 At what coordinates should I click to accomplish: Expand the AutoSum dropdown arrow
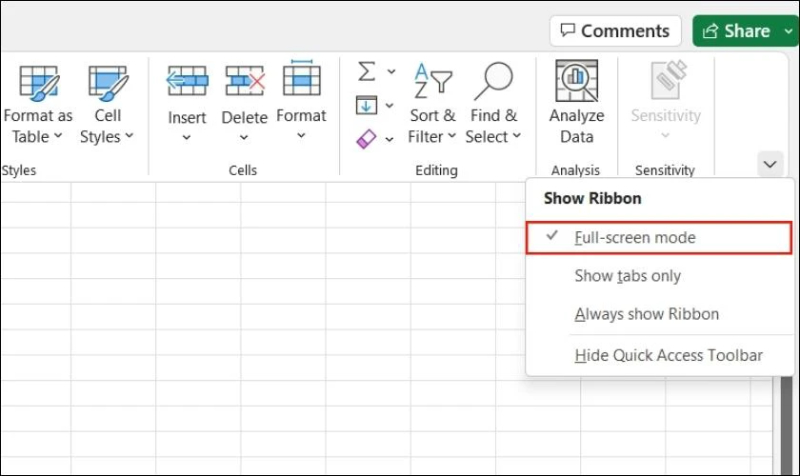(391, 72)
